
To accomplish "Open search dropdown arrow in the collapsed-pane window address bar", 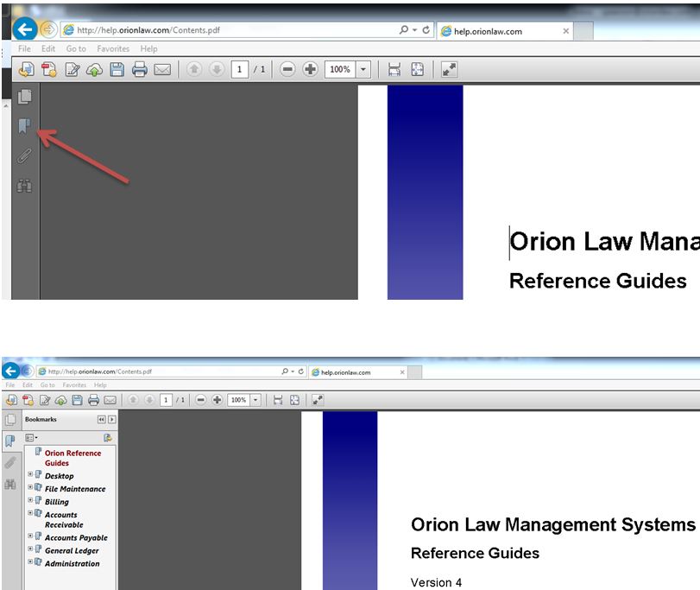I will [x=414, y=30].
